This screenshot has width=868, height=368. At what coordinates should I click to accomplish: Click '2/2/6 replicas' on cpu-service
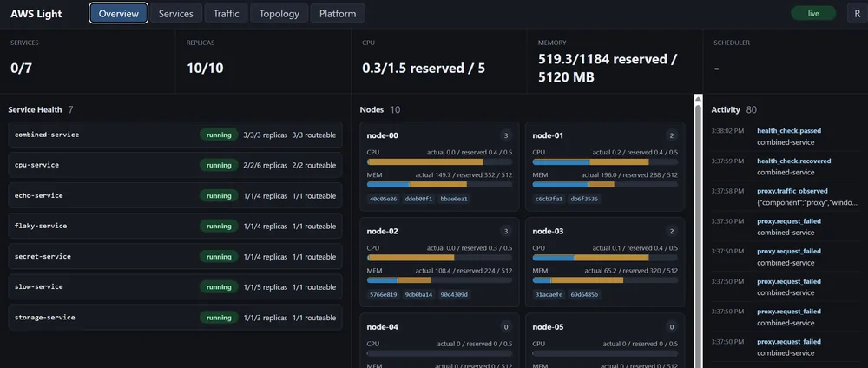coord(265,165)
